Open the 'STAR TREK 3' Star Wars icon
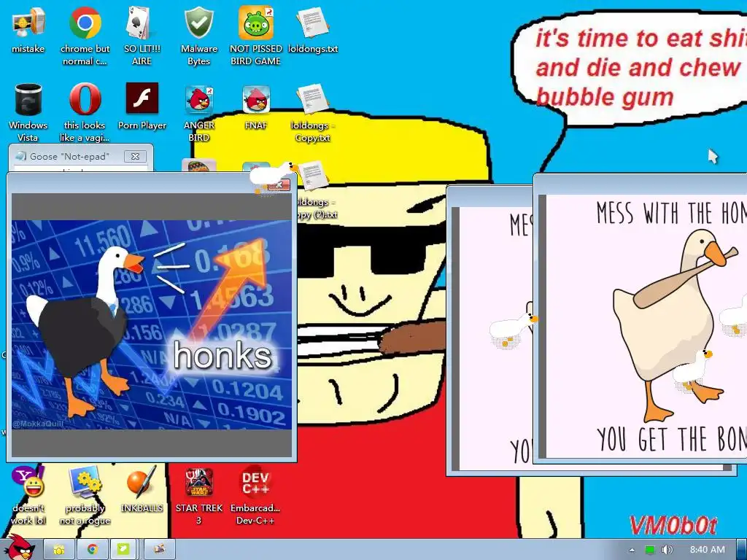 (x=198, y=495)
